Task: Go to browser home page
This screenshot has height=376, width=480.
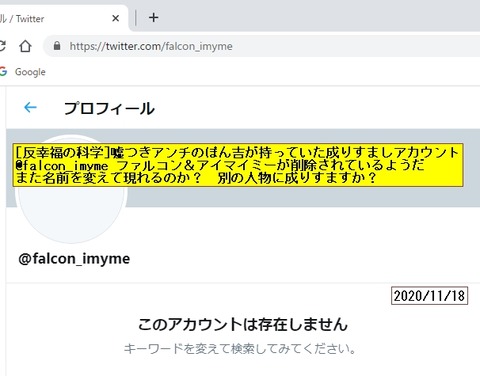Action: (x=25, y=46)
